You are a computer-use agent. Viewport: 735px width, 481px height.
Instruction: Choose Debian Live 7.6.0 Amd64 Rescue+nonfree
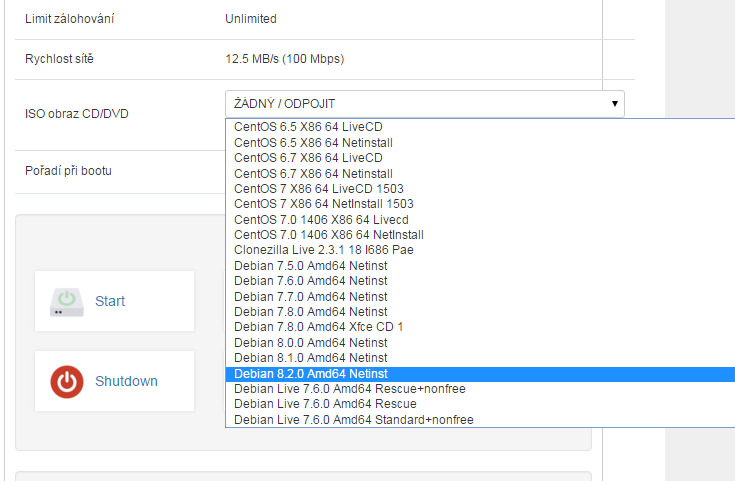(349, 388)
